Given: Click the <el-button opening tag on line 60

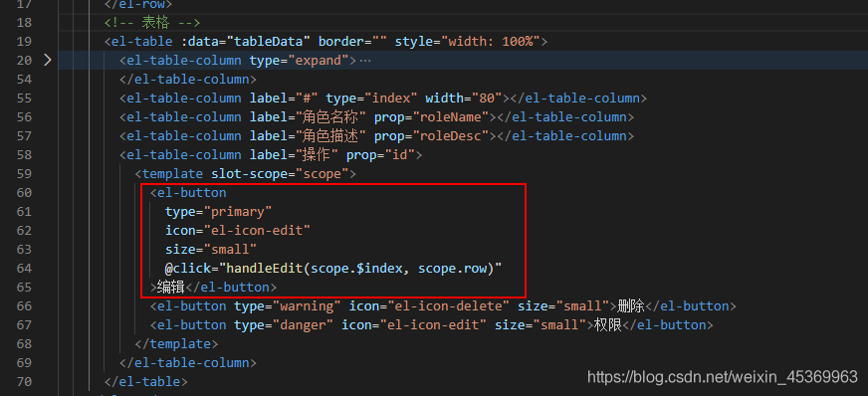Looking at the screenshot, I should [188, 192].
